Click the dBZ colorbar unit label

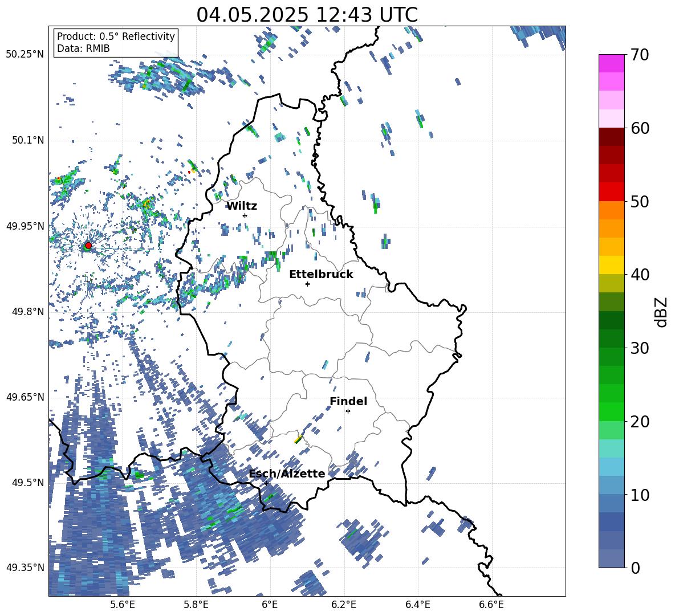point(662,312)
